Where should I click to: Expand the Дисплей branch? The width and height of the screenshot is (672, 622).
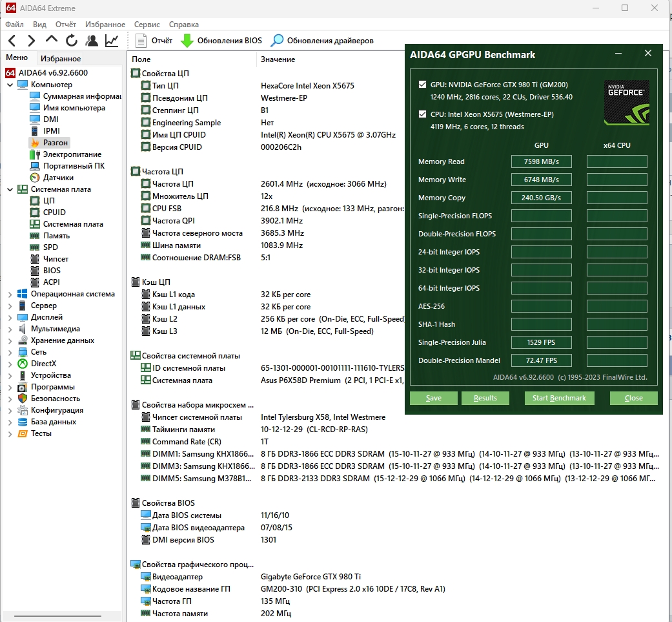[10, 317]
